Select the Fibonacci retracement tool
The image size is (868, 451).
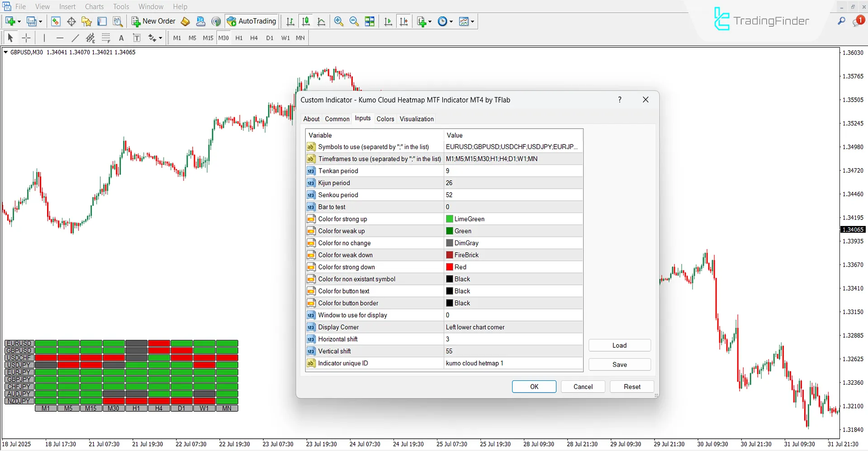point(105,38)
